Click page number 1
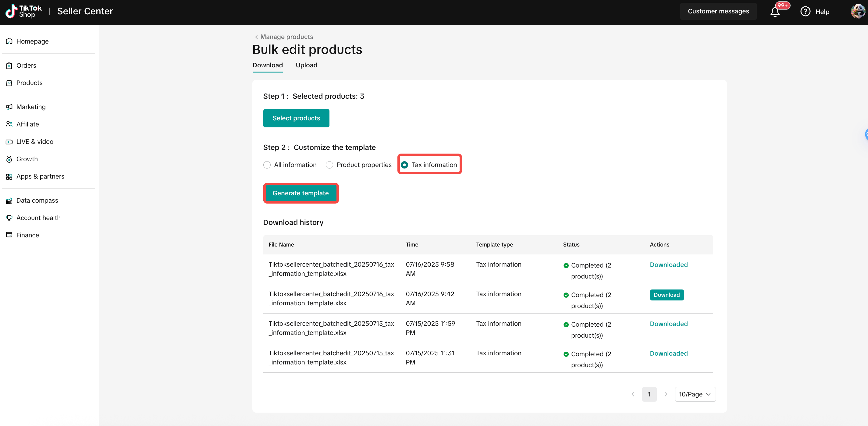Screen dimensions: 868x426 click(649, 394)
